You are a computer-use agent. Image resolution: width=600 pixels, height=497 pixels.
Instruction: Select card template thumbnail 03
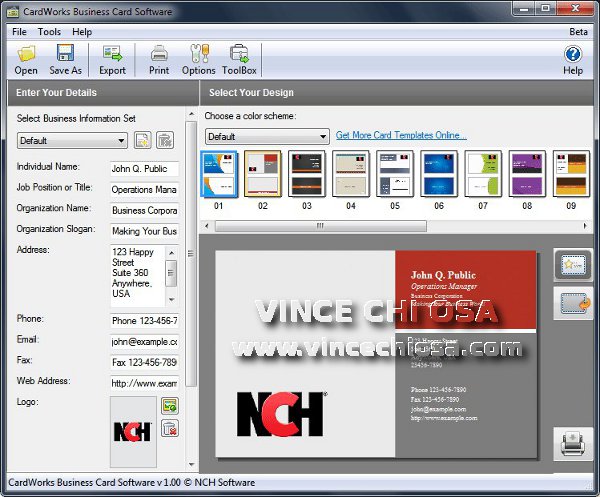pos(307,174)
